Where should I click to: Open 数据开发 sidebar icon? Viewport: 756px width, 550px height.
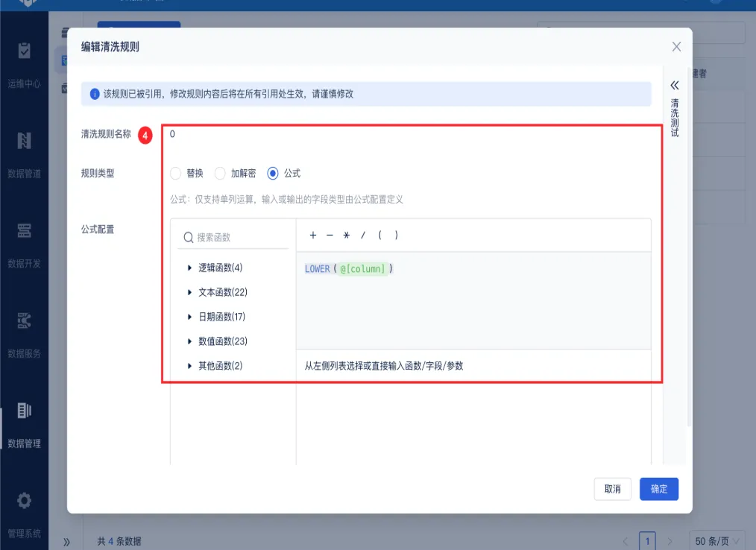pyautogui.click(x=24, y=230)
